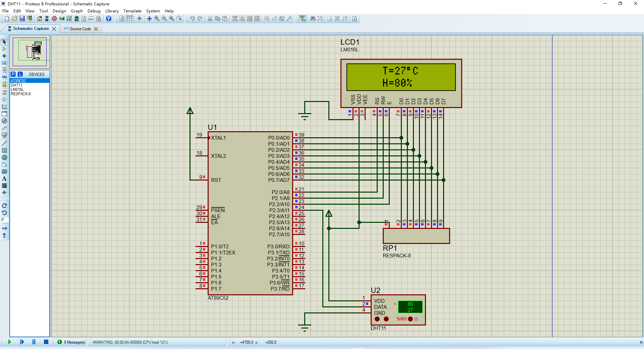Save project with floppy disk icon
The image size is (644, 349).
pos(22,18)
